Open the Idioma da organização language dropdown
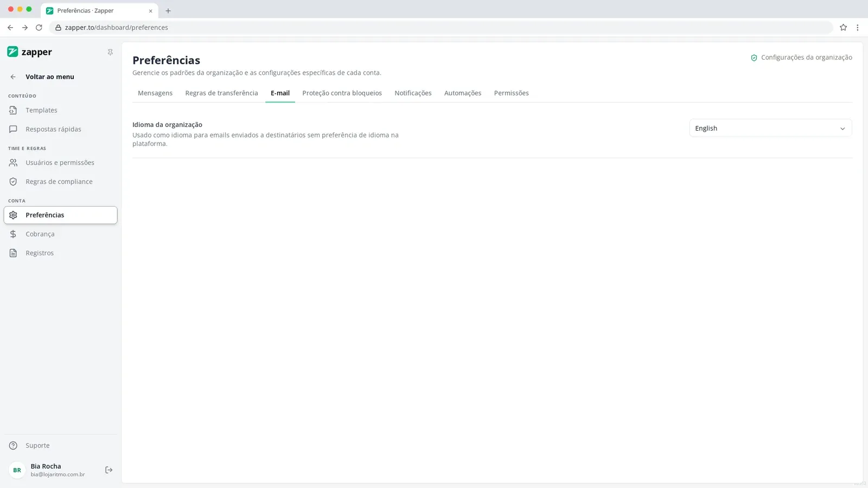Image resolution: width=868 pixels, height=488 pixels. (770, 129)
